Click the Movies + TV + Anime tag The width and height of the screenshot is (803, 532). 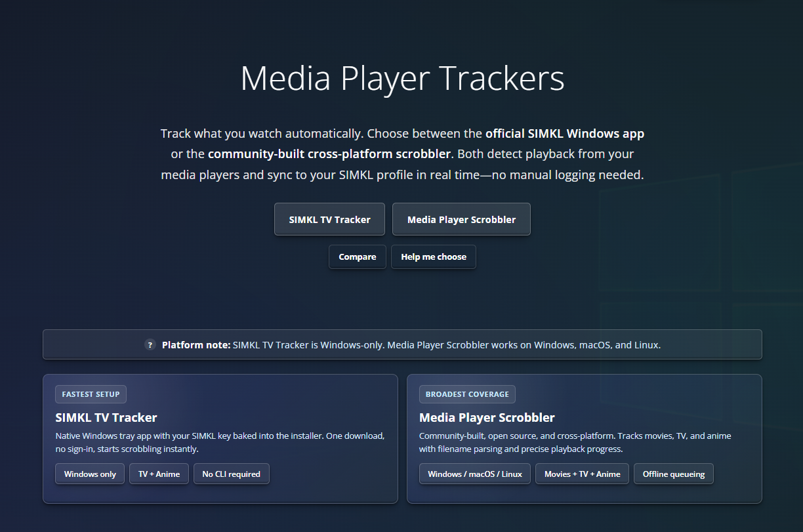pos(582,474)
